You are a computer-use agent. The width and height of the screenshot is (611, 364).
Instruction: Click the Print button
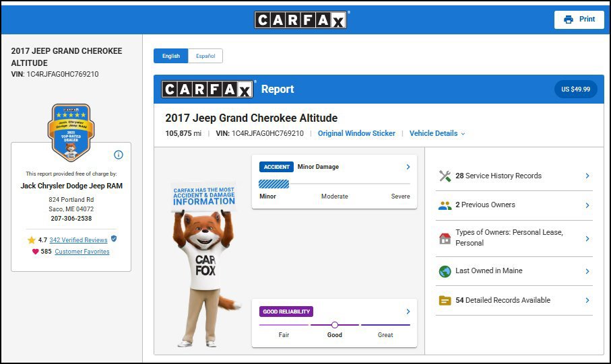(579, 20)
